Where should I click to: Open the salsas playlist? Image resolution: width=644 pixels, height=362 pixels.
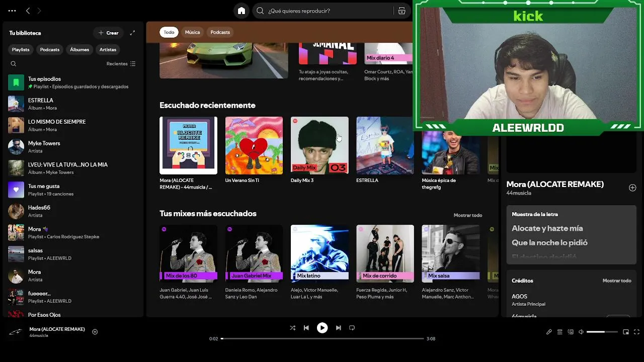click(73, 254)
